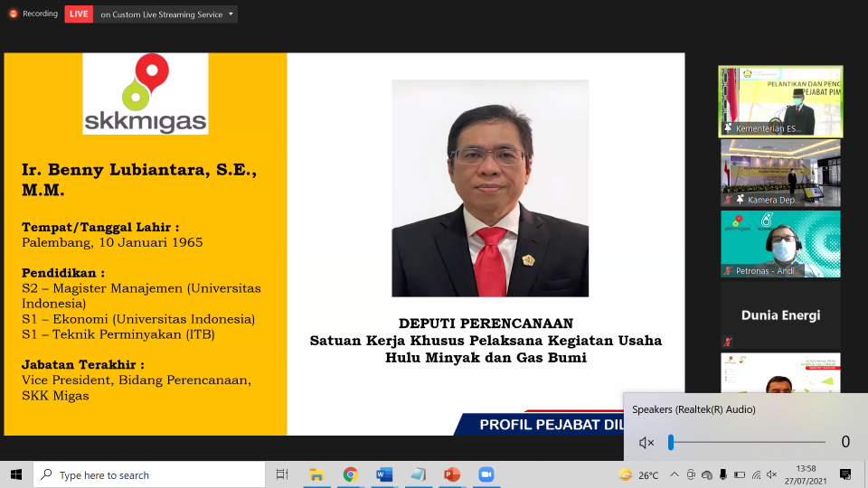Open the weather widget showing 26°C
Image resolution: width=868 pixels, height=488 pixels.
point(639,474)
